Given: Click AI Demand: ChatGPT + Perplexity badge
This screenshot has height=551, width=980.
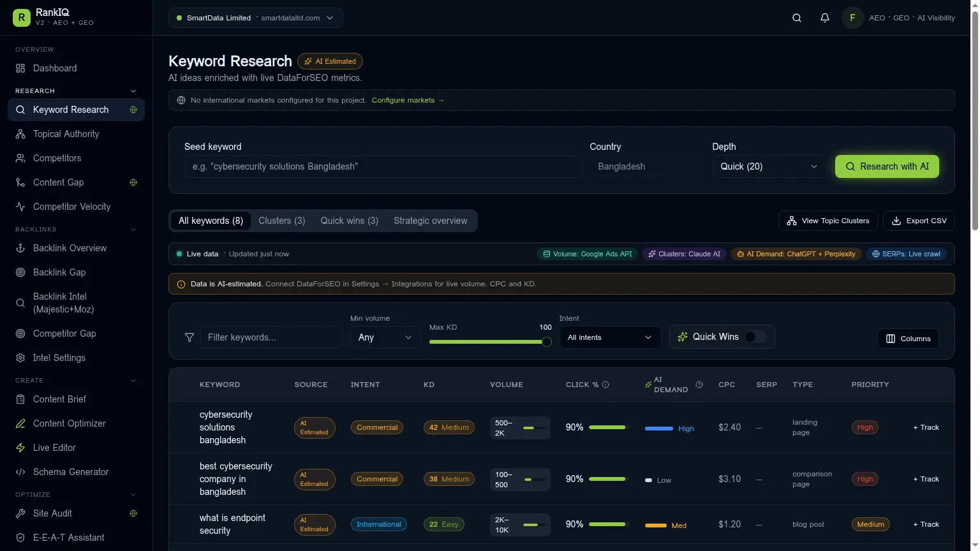Looking at the screenshot, I should click(x=796, y=254).
